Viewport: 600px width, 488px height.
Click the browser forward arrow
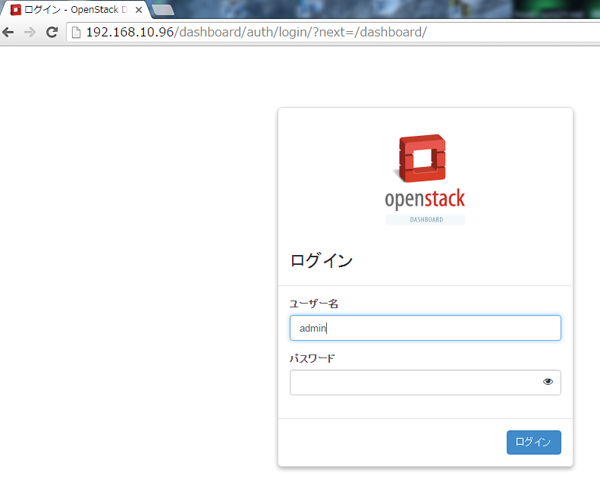coord(30,32)
